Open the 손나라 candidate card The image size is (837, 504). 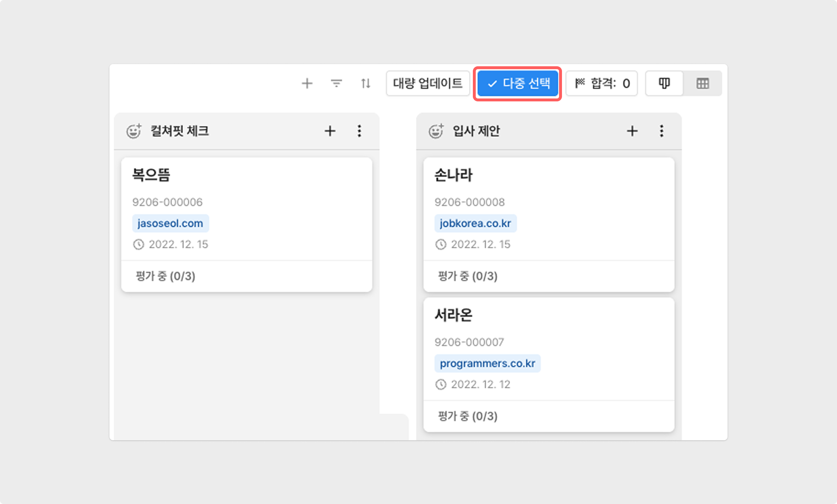pyautogui.click(x=549, y=224)
